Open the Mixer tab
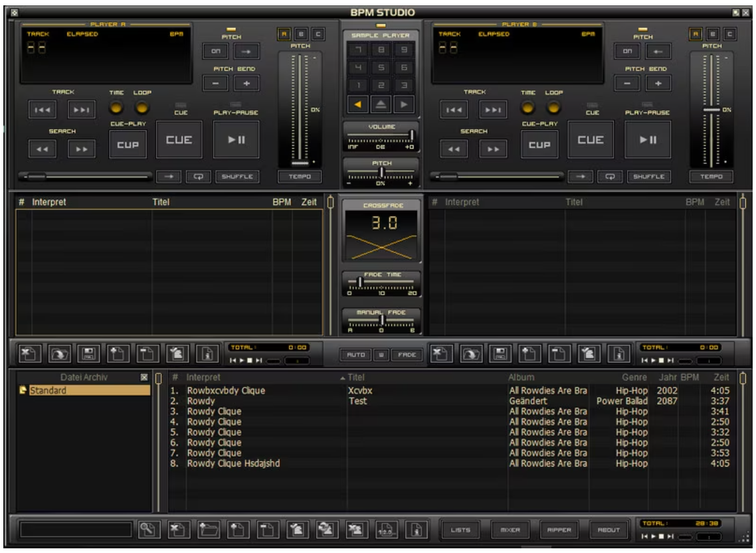Image resolution: width=756 pixels, height=553 pixels. tap(510, 530)
